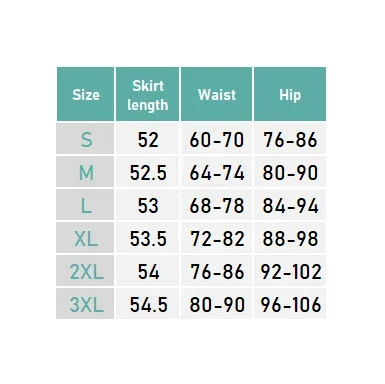The width and height of the screenshot is (385, 384).
Task: Select hip range 88-98 cell
Action: click(x=290, y=238)
